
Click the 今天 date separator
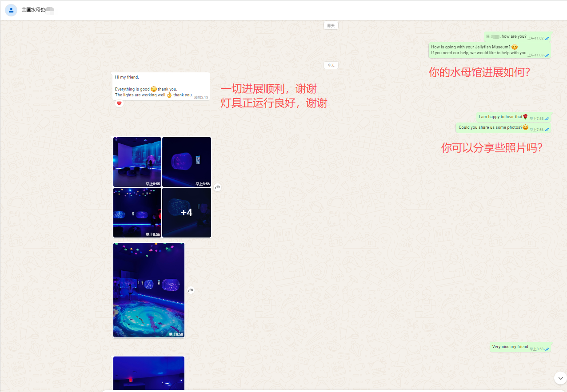coord(331,65)
